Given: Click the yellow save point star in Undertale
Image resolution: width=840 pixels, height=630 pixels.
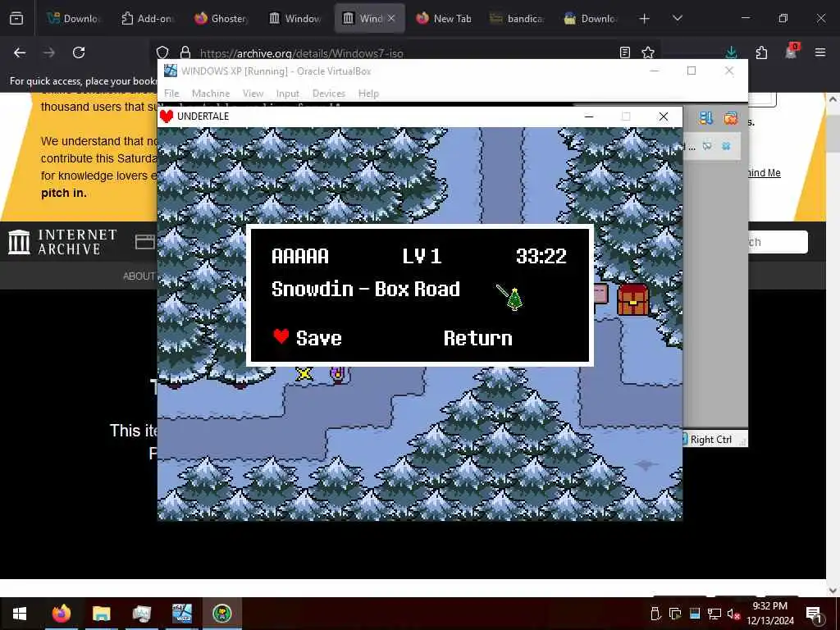Looking at the screenshot, I should (304, 373).
